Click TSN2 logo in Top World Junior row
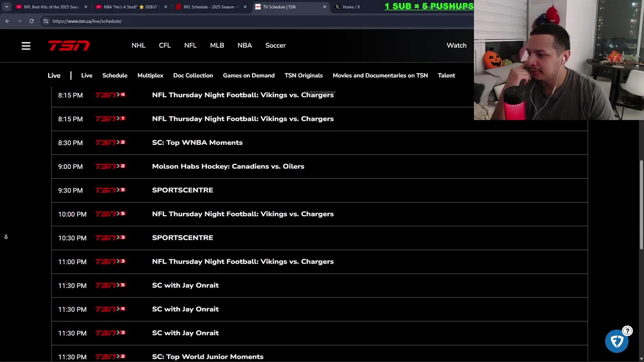 tap(110, 357)
